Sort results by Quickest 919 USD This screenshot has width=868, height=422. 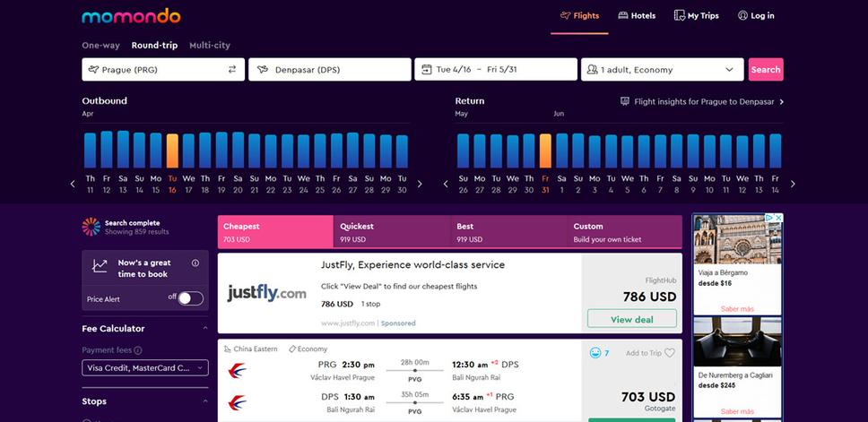(391, 232)
